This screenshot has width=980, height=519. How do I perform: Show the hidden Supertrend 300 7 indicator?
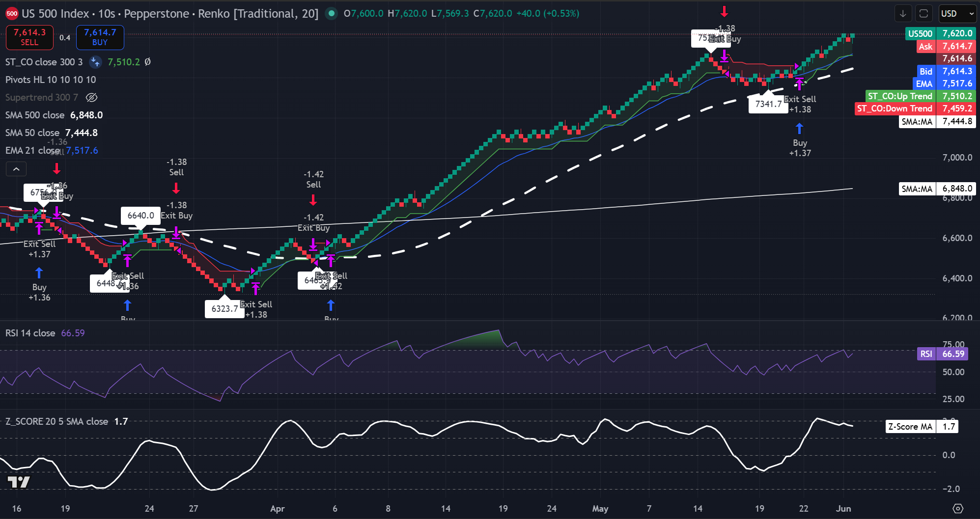click(x=92, y=97)
